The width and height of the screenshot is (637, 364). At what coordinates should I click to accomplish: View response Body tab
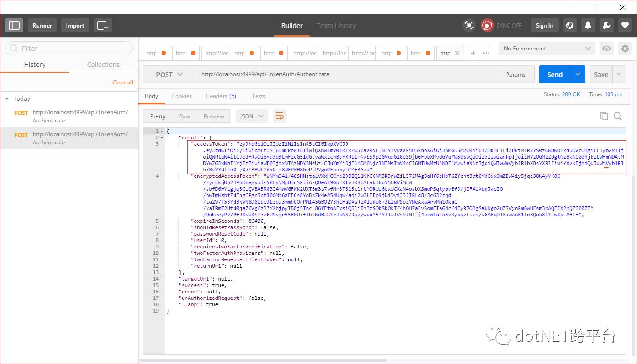(151, 96)
